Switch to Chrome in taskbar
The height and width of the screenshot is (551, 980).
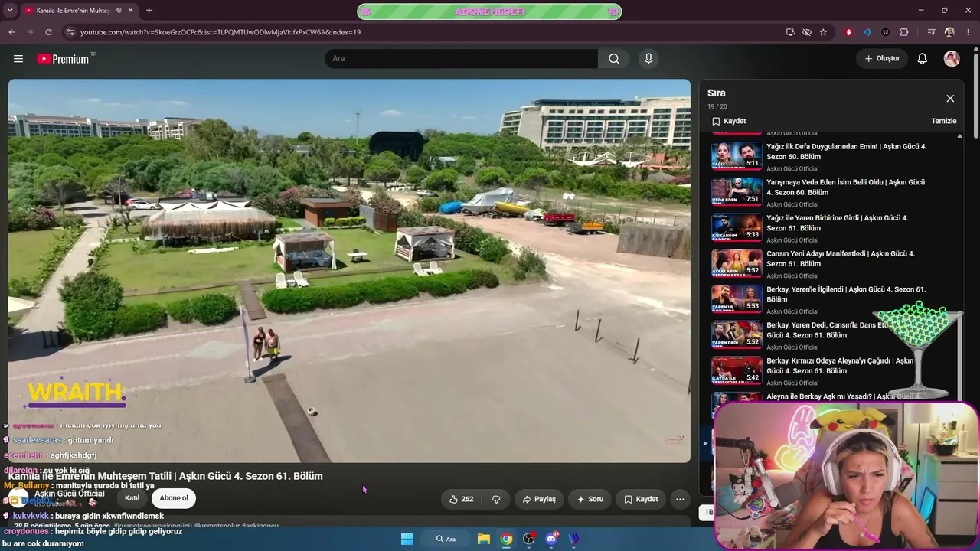click(506, 539)
